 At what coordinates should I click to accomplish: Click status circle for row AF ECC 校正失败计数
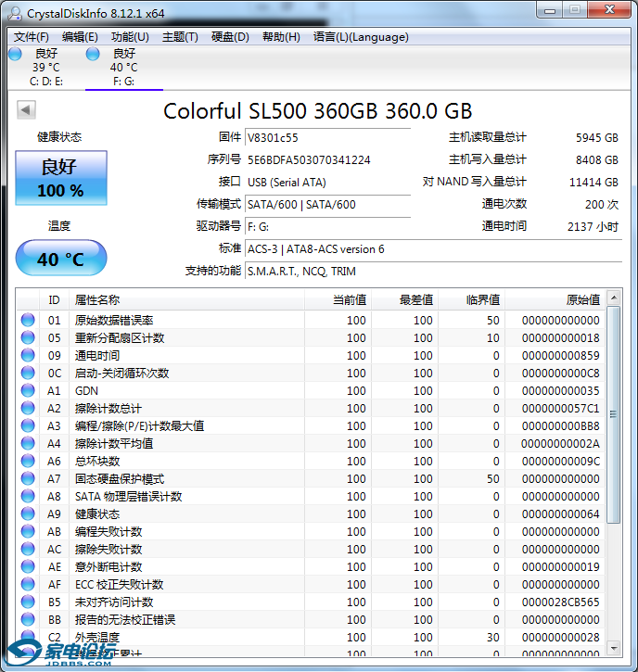[28, 584]
